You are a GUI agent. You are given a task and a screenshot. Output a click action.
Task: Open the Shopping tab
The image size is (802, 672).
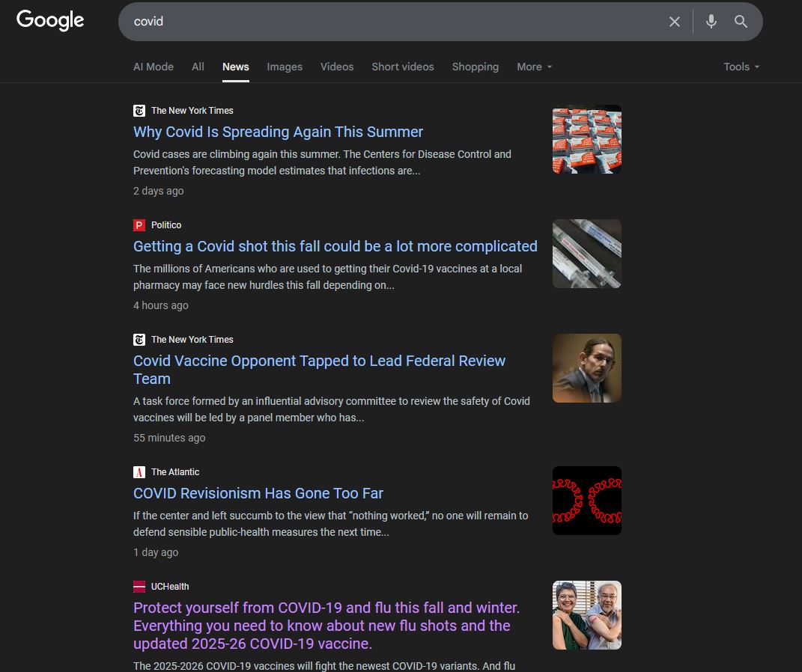(x=475, y=67)
